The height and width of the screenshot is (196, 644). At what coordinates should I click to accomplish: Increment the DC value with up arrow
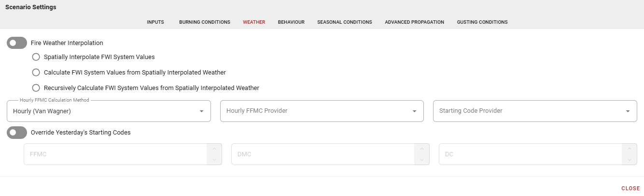point(630,149)
